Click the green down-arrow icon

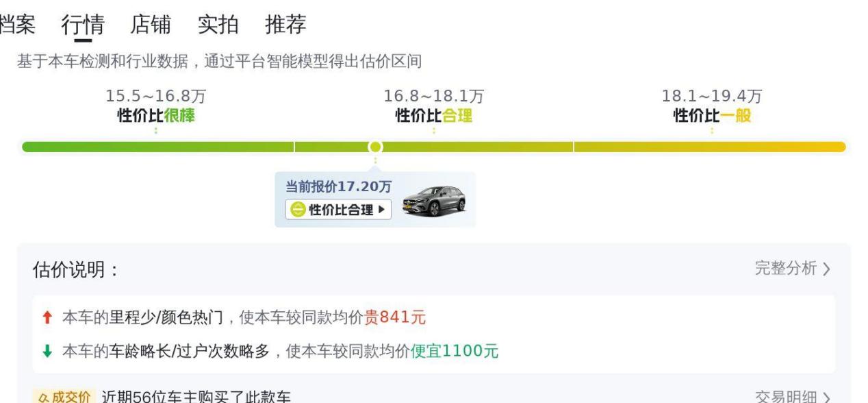point(47,352)
